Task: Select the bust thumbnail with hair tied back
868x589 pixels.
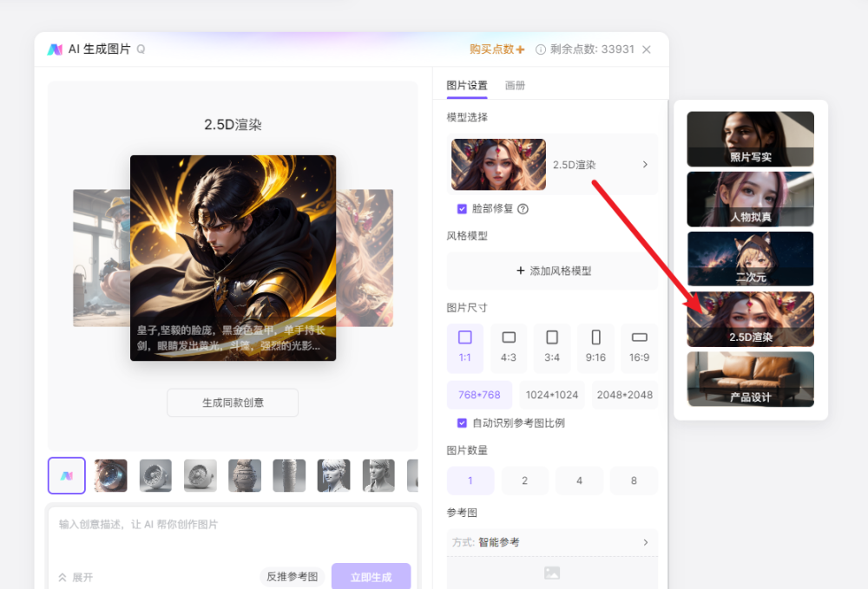Action: point(378,475)
